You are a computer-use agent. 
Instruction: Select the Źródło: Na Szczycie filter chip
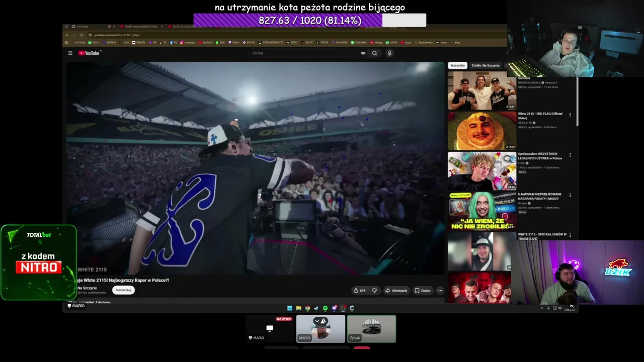click(485, 65)
